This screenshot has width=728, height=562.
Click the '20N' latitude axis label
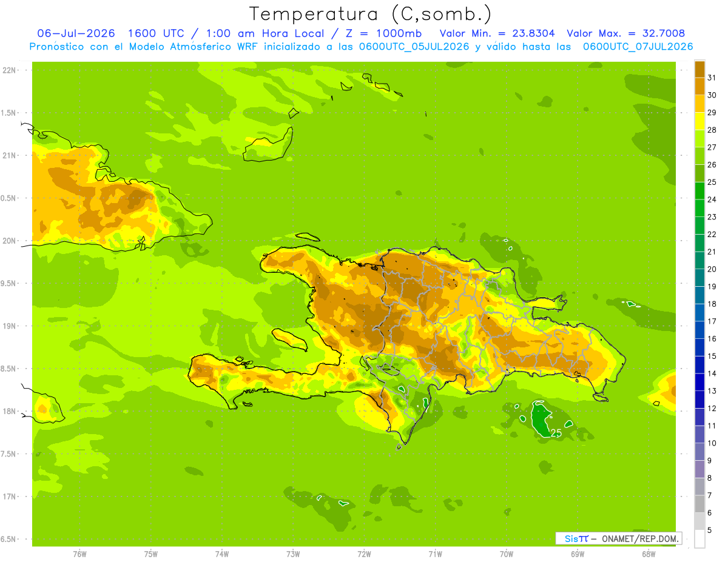[10, 241]
